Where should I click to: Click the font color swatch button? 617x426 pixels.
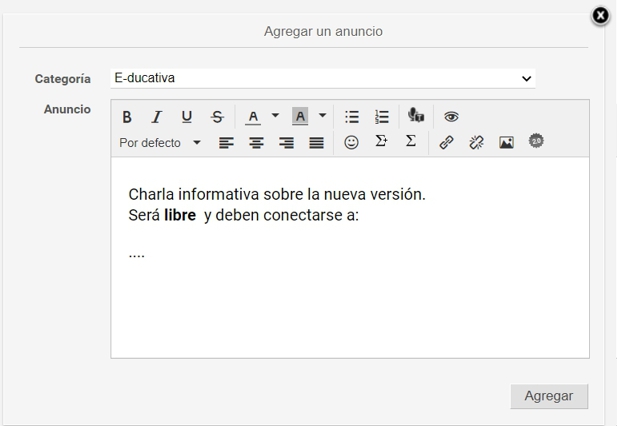pos(254,117)
